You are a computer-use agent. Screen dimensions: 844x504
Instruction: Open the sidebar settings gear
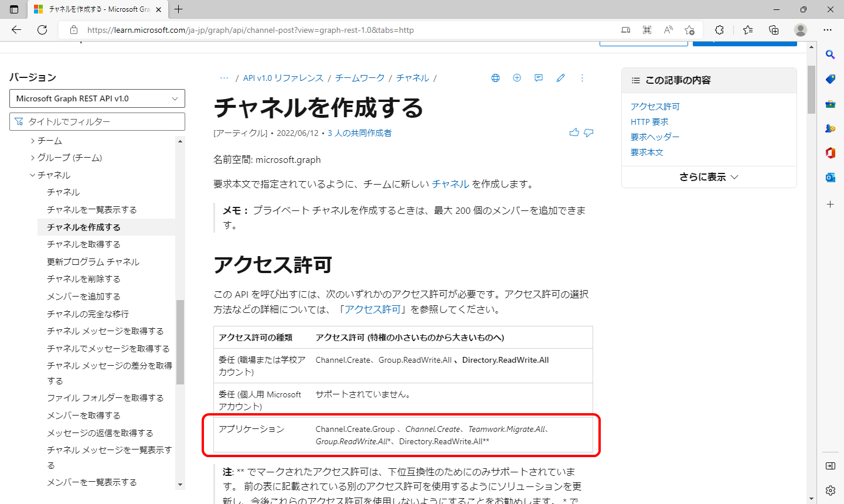[831, 491]
